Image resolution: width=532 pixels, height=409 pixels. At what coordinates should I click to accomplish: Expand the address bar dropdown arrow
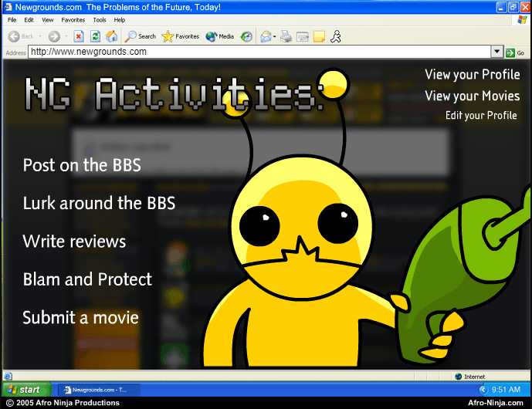496,52
